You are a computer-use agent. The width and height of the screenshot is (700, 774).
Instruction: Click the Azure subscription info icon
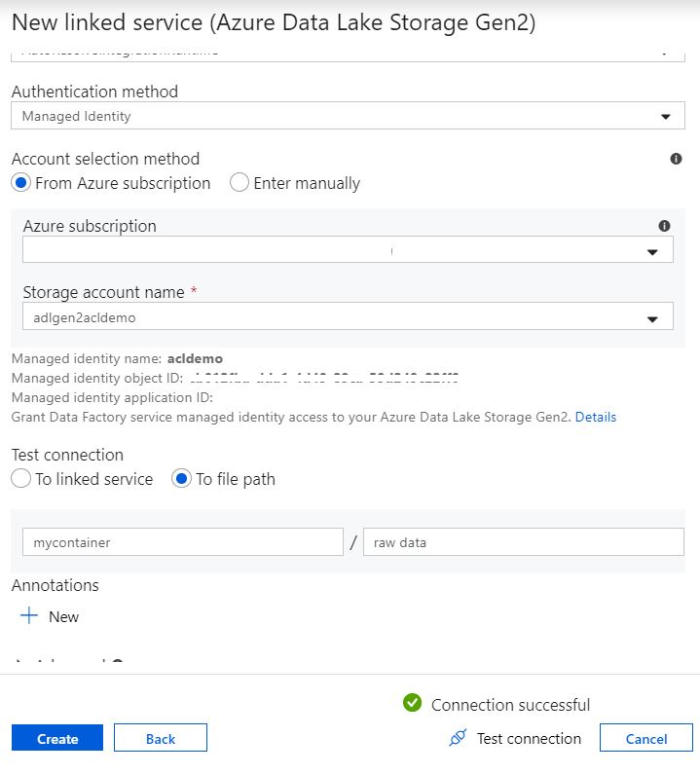[664, 226]
